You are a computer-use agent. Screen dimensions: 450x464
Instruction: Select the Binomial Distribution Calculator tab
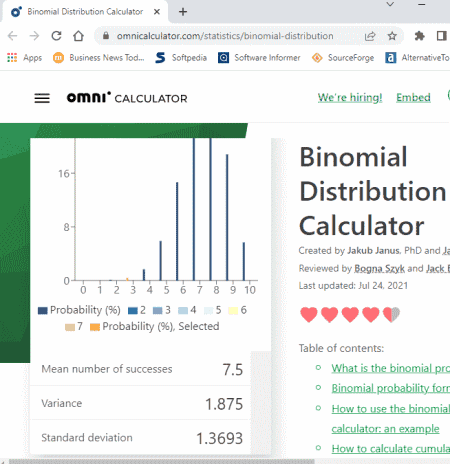pos(85,12)
